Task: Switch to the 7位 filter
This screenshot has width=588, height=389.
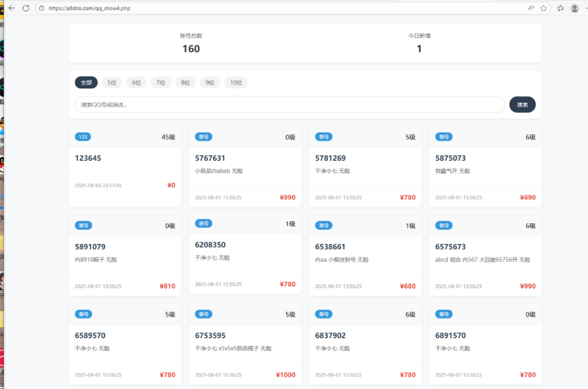Action: point(161,83)
